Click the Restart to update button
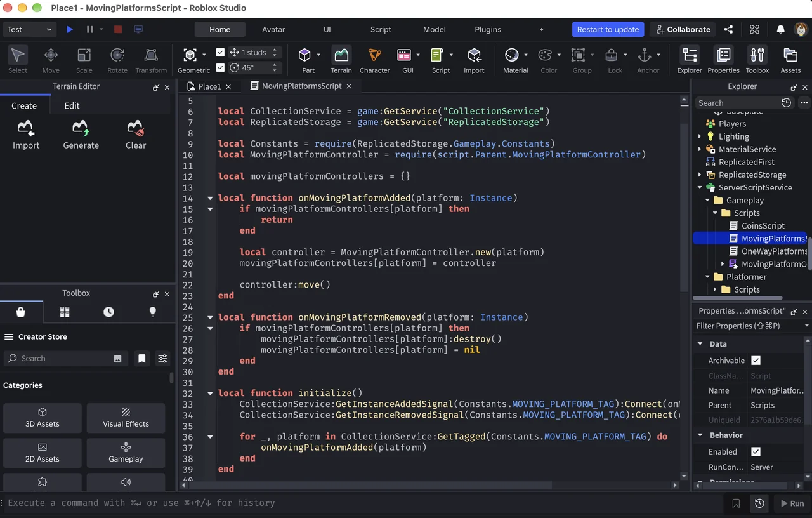812x518 pixels. point(608,29)
